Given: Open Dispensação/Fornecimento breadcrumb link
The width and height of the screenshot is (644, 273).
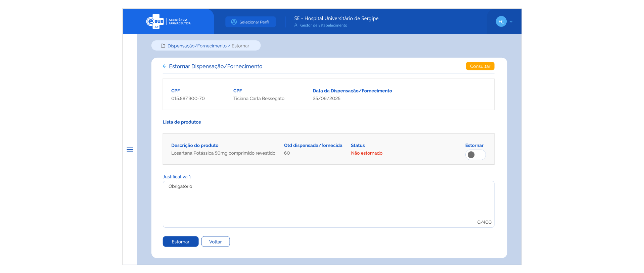Looking at the screenshot, I should 197,46.
